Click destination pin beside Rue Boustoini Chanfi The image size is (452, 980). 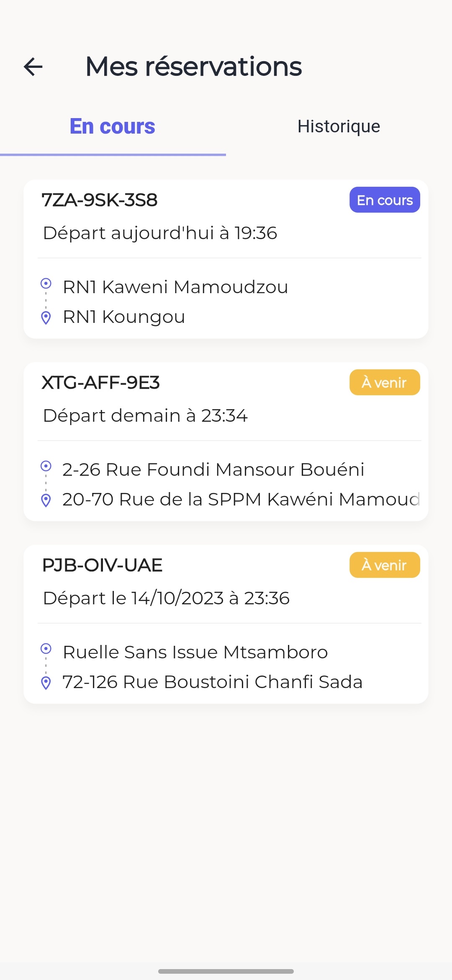46,683
